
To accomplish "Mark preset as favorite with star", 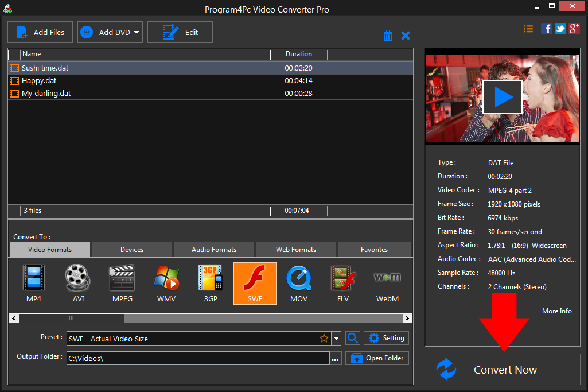I will (x=324, y=339).
